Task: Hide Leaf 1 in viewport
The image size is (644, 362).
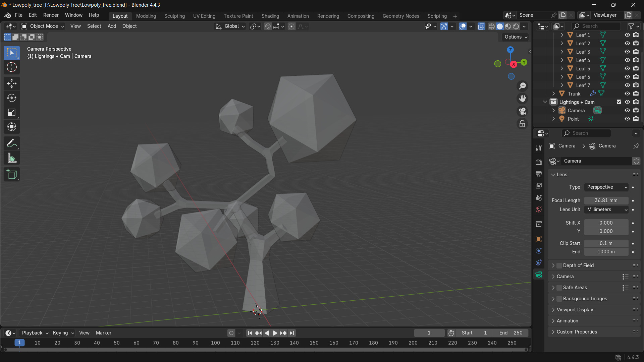Action: click(627, 35)
